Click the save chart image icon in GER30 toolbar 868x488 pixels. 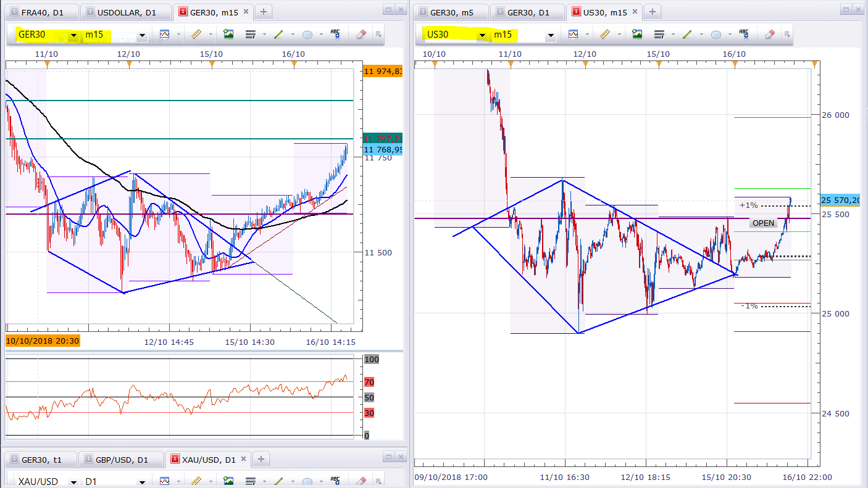click(x=228, y=35)
